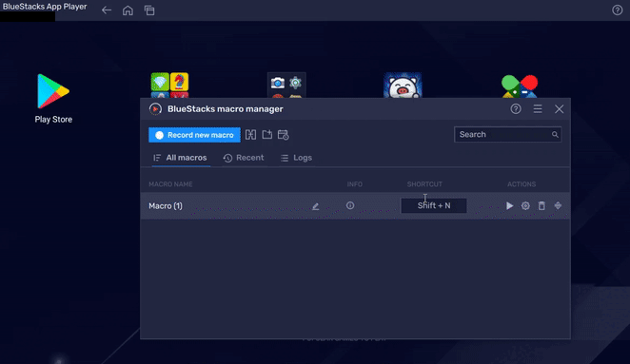
Task: Open macro manager help icon
Action: click(516, 108)
